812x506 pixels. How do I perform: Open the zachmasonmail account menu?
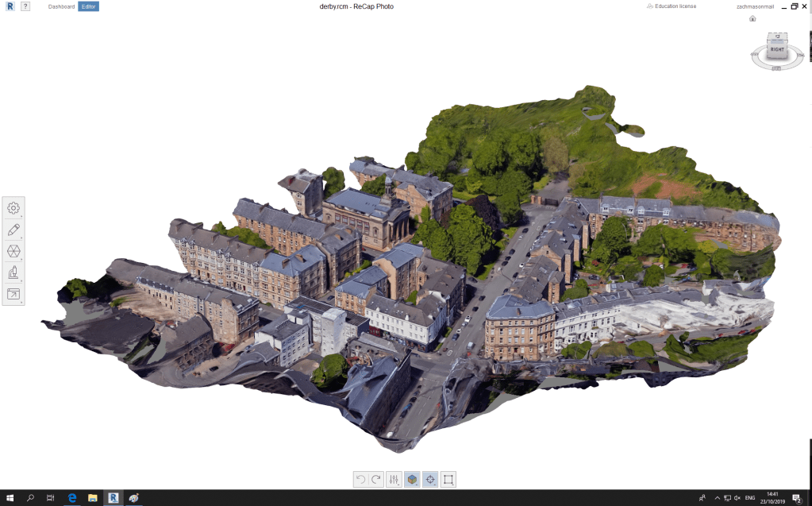coord(754,6)
